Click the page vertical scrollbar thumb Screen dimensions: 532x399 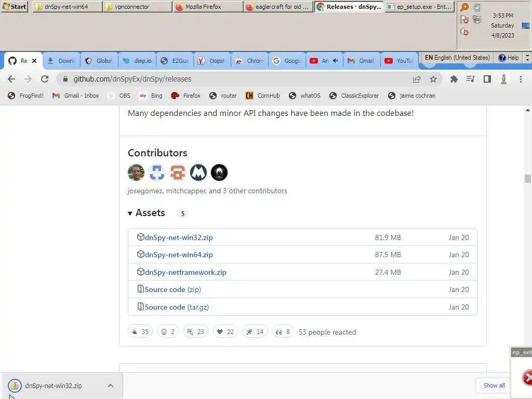click(x=528, y=179)
